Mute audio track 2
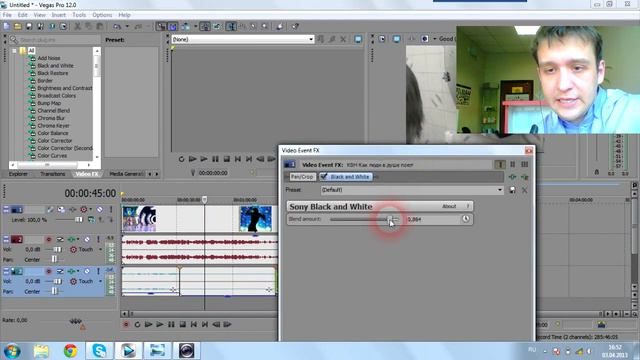The width and height of the screenshot is (640, 360). tap(87, 239)
